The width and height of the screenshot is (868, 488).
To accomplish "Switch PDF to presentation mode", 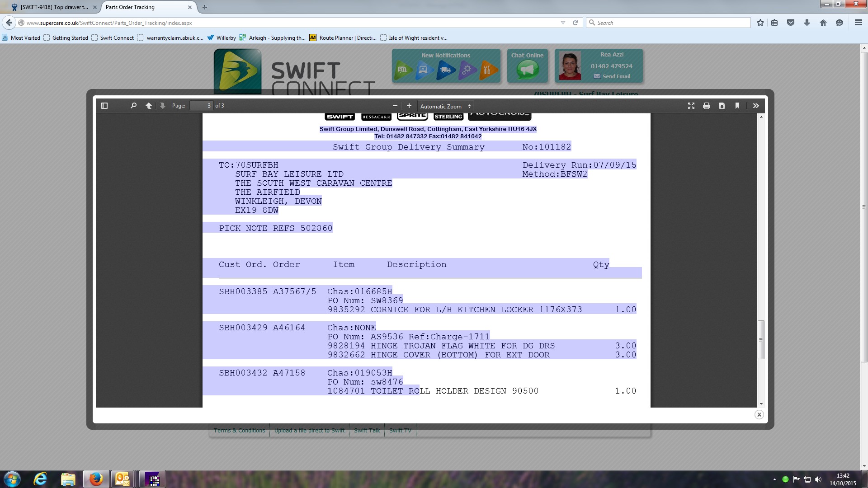I will [691, 106].
